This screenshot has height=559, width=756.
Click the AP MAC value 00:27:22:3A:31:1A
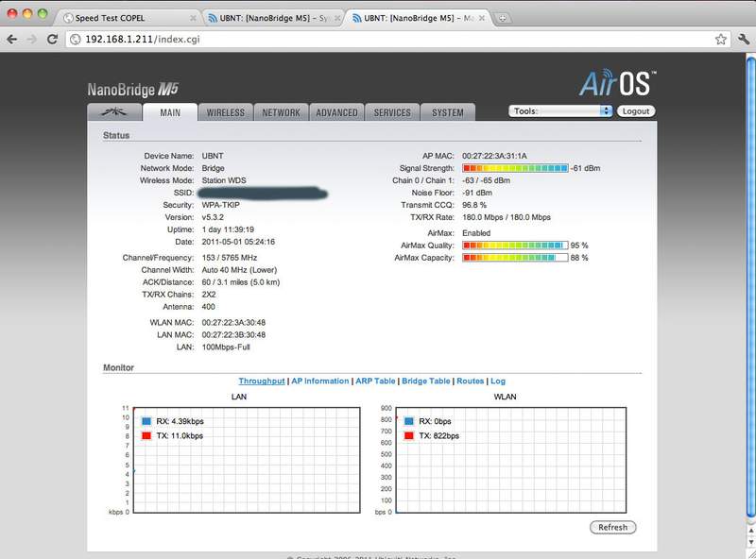(494, 156)
